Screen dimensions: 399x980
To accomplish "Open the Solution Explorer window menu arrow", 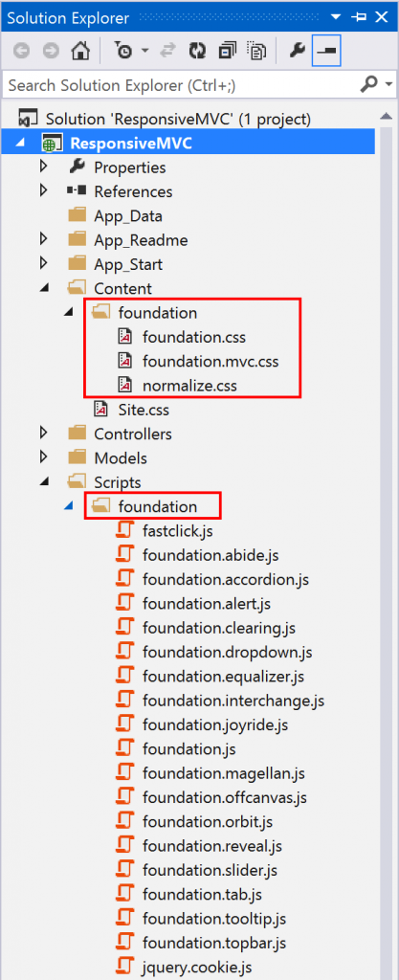I will (335, 17).
